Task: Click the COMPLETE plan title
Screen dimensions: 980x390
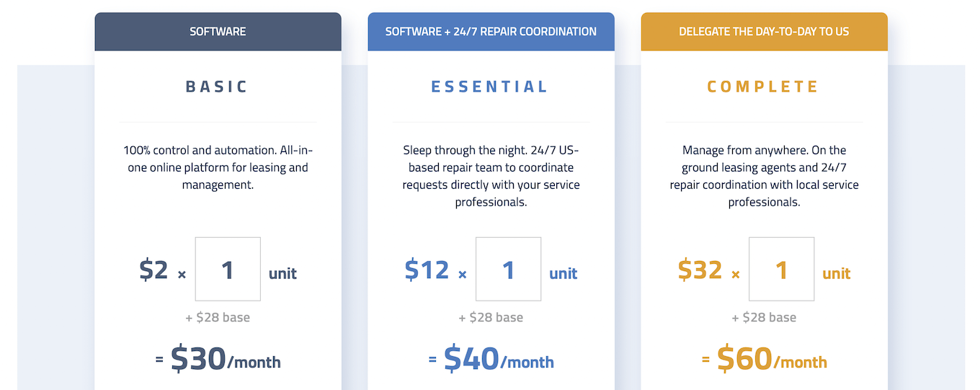Action: (763, 87)
